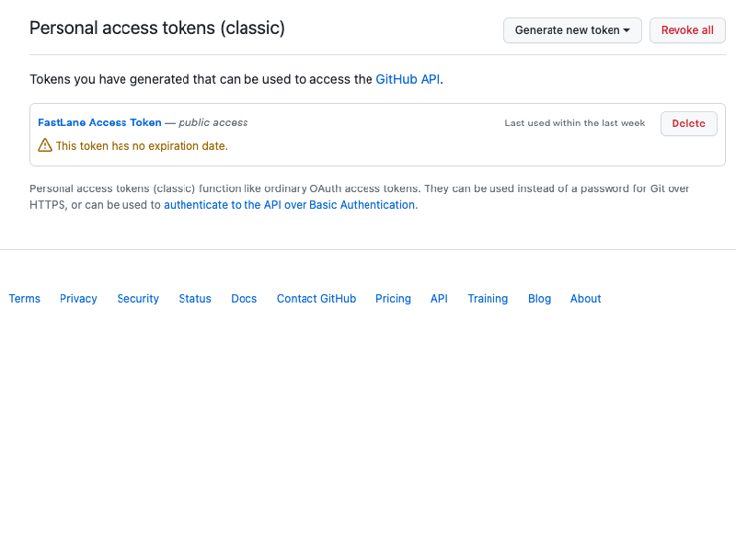The image size is (736, 560).
Task: Open the Docs footer link
Action: point(244,299)
